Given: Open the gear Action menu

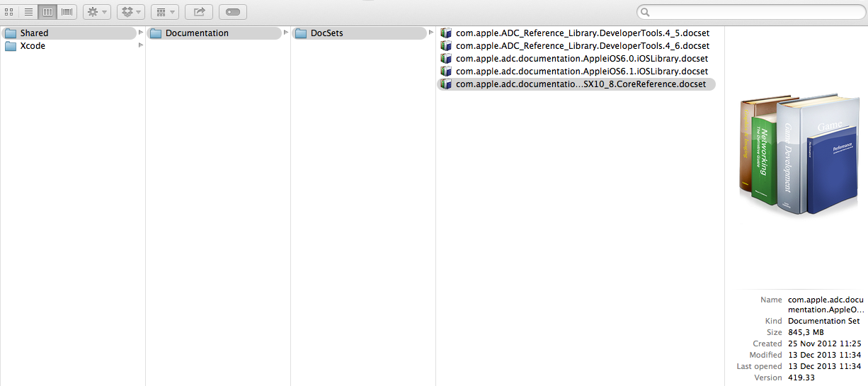Looking at the screenshot, I should (96, 12).
